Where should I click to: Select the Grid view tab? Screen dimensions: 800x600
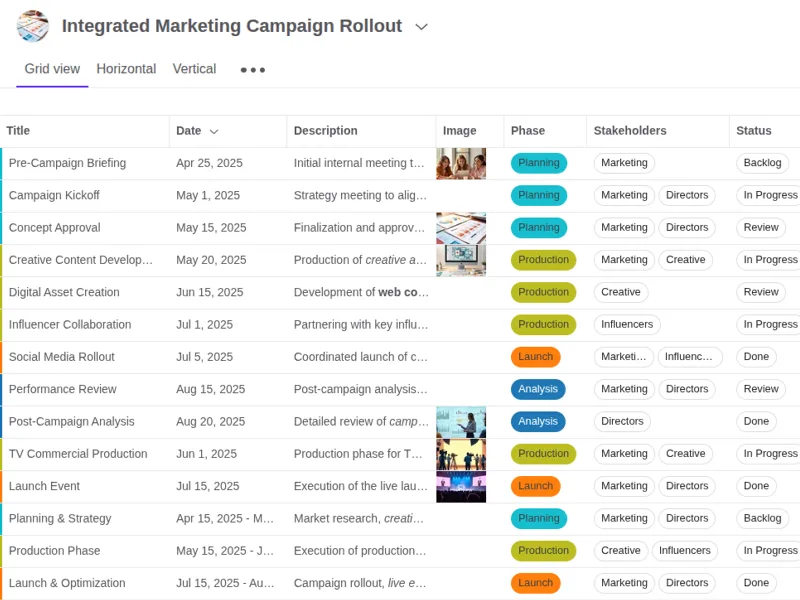(x=51, y=69)
